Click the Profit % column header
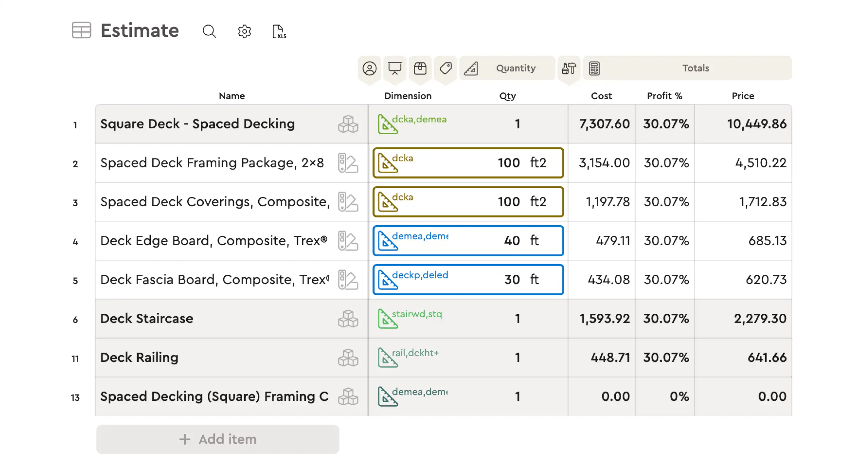The height and width of the screenshot is (475, 868). click(x=665, y=96)
